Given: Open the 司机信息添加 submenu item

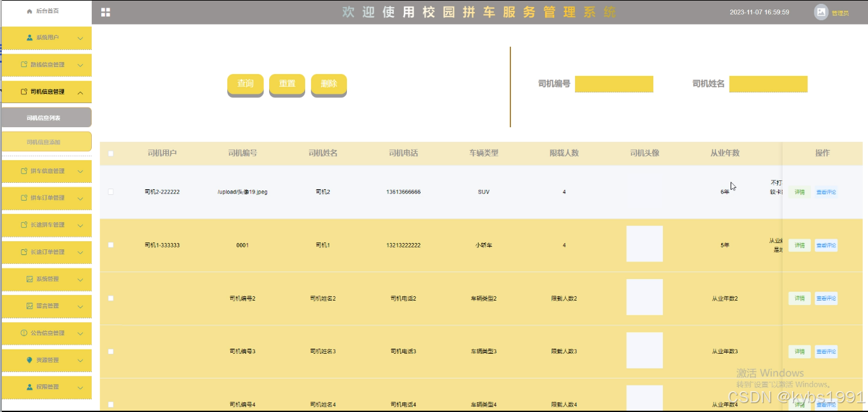Looking at the screenshot, I should click(x=46, y=142).
